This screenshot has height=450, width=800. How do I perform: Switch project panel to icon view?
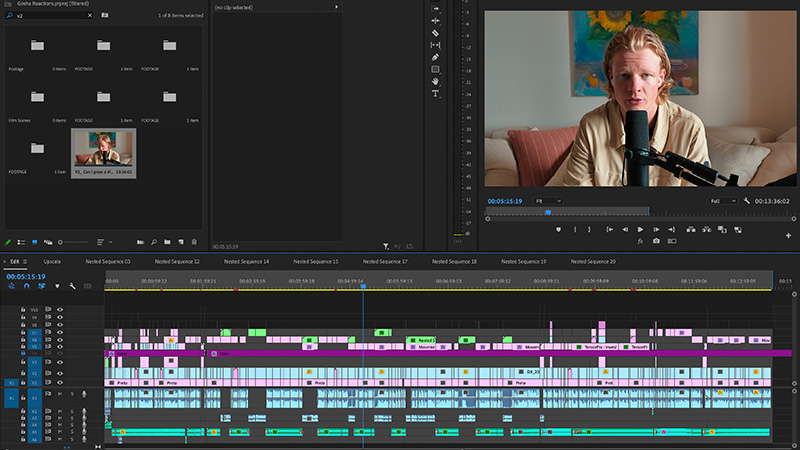pos(35,242)
